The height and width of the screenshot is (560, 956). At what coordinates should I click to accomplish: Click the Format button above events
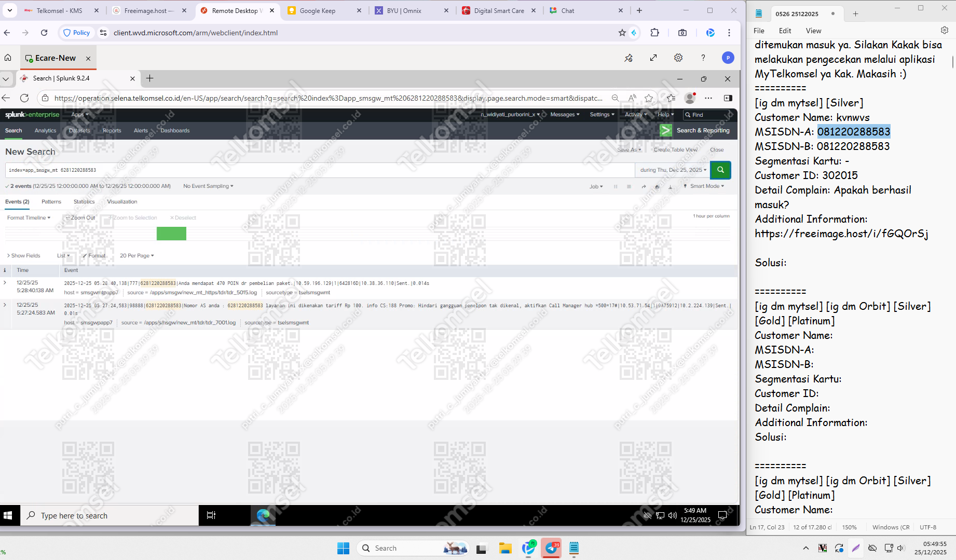pos(94,256)
